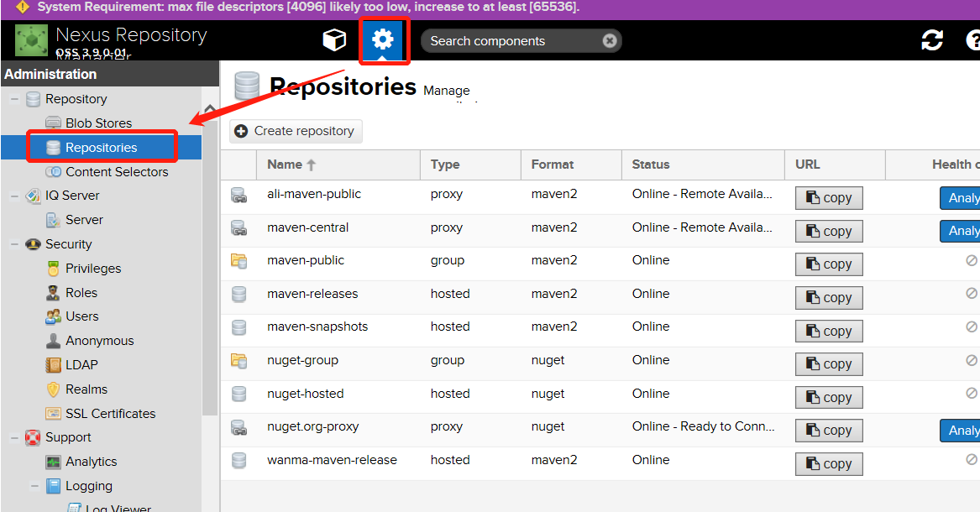Click the group folder icon for maven-public
Image resolution: width=980 pixels, height=512 pixels.
(x=238, y=261)
